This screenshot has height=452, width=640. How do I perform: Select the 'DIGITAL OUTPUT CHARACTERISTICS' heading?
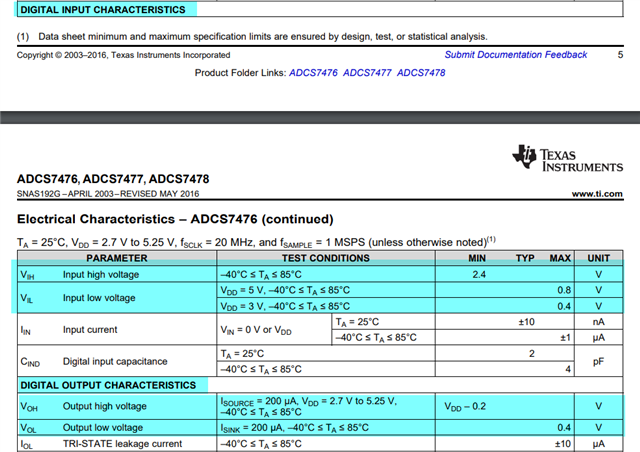coord(108,385)
